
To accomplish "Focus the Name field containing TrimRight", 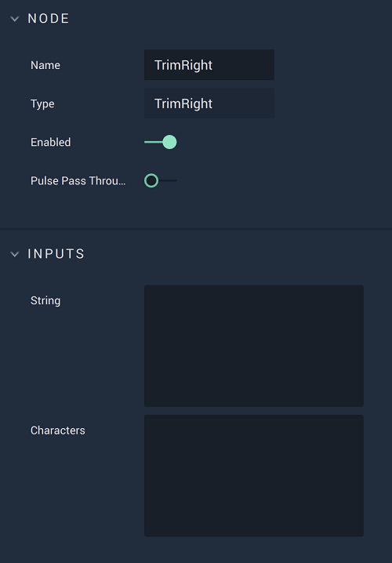I will (x=209, y=65).
